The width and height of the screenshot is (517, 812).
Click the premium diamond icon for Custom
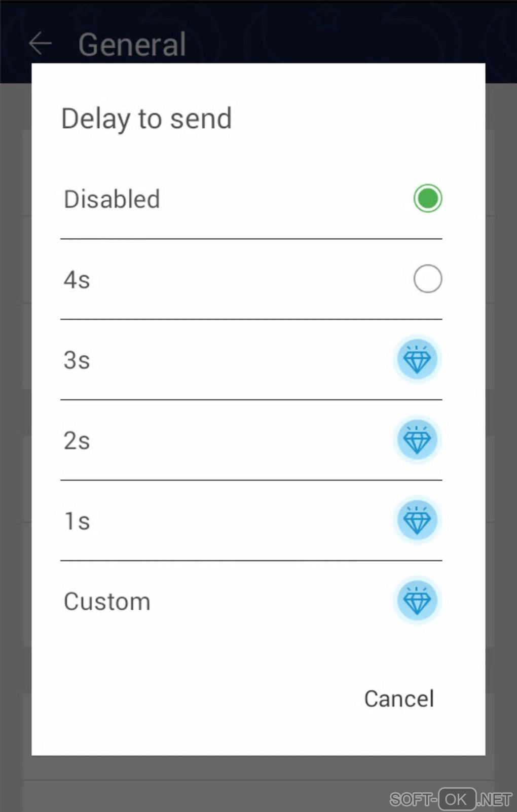point(417,602)
